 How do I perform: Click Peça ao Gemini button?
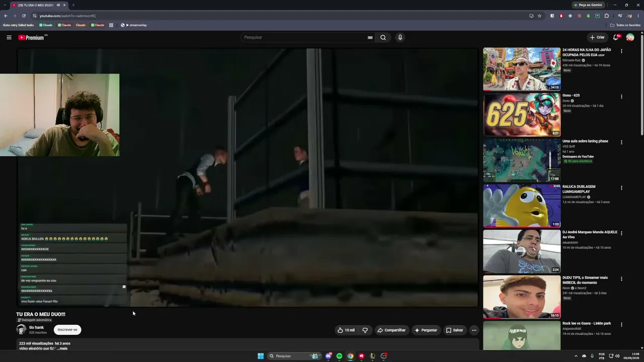coord(588,5)
